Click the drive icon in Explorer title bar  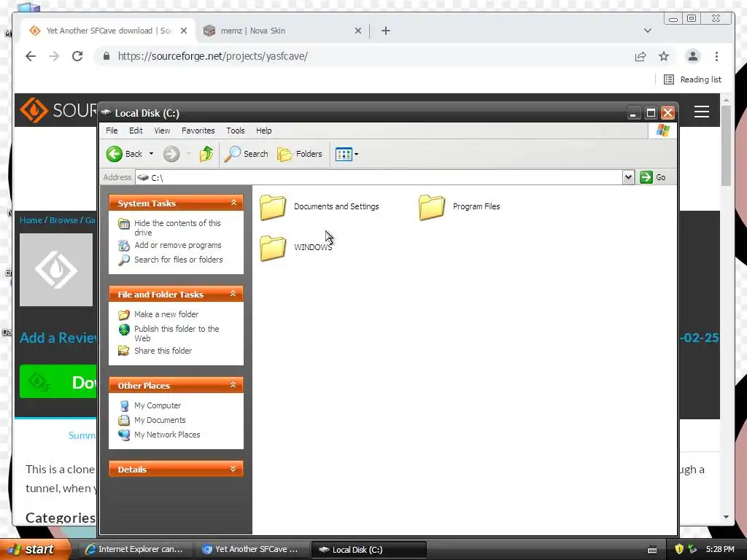(x=107, y=113)
